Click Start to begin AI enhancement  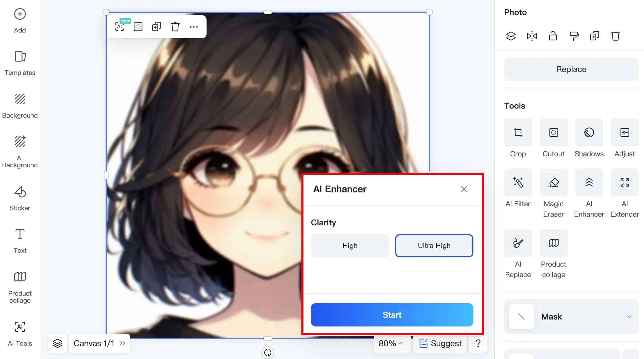tap(392, 315)
